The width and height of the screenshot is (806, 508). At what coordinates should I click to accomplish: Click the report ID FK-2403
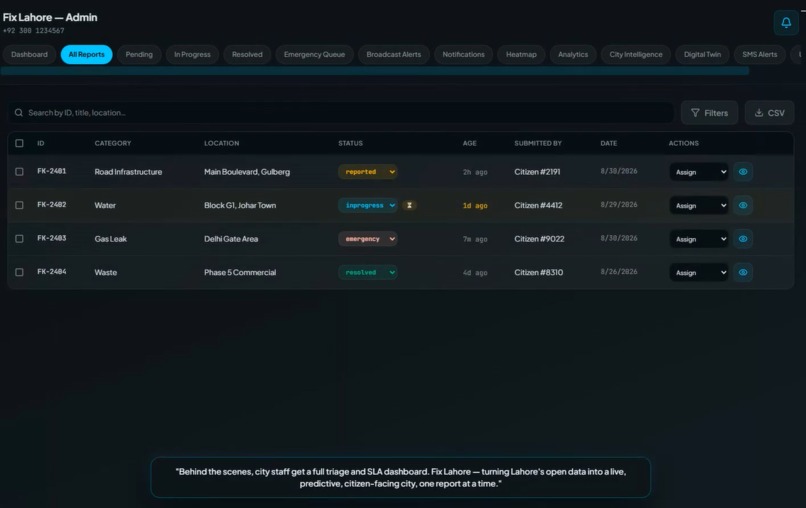(x=51, y=238)
